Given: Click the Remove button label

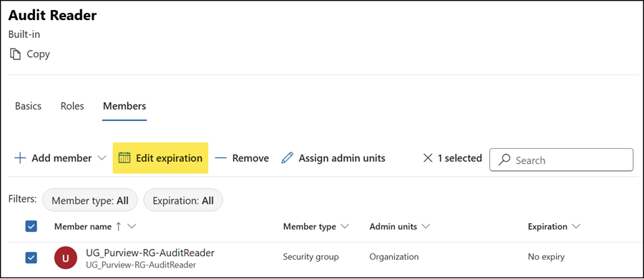Looking at the screenshot, I should (x=250, y=158).
